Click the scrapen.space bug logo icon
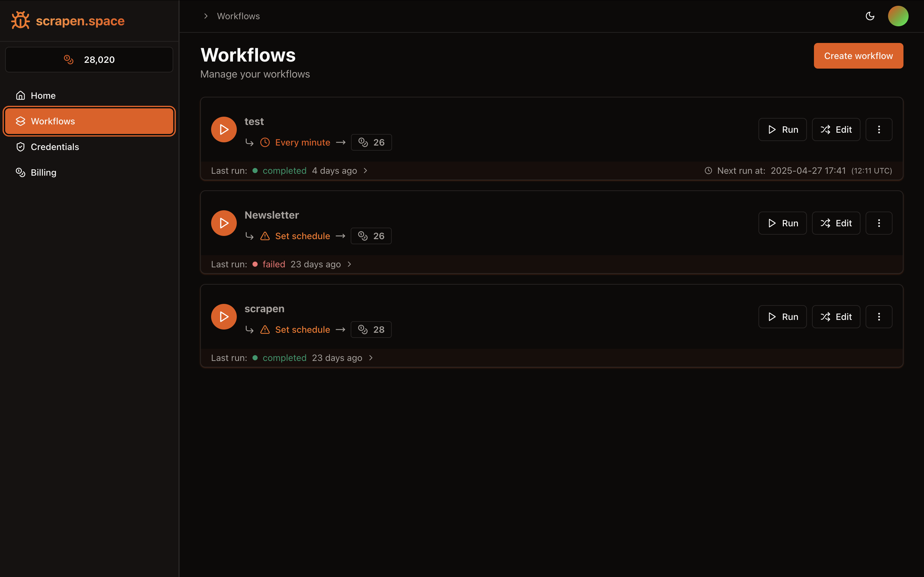Image resolution: width=924 pixels, height=577 pixels. tap(20, 20)
